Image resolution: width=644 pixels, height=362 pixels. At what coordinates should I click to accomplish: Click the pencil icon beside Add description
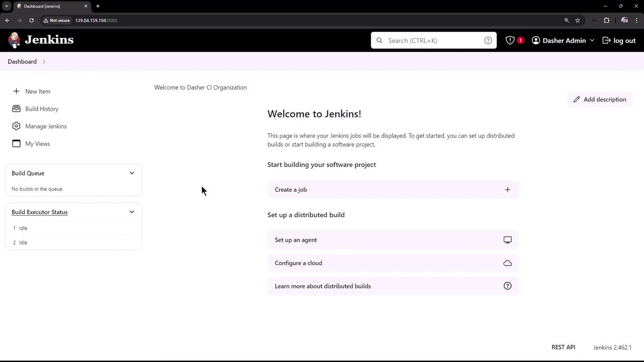[x=577, y=100]
